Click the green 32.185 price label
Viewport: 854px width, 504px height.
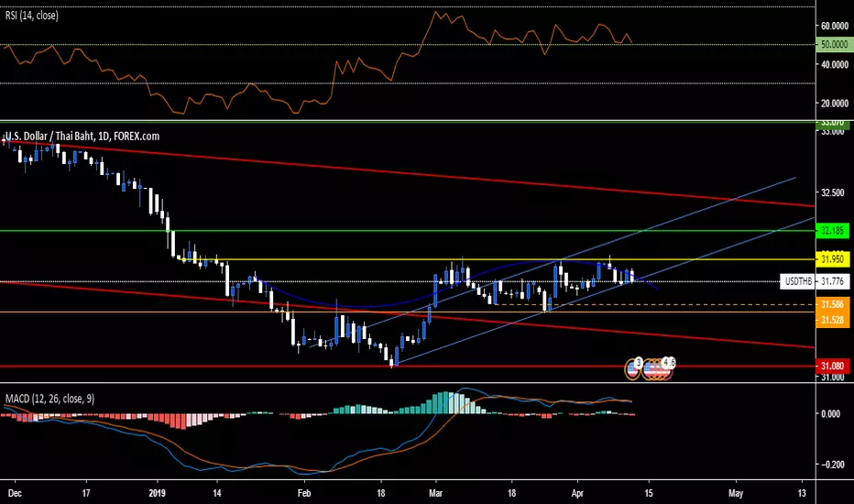[x=832, y=231]
